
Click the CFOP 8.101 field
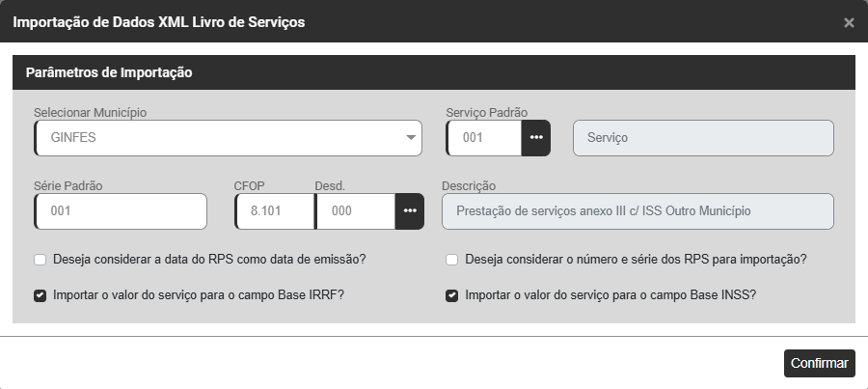pyautogui.click(x=275, y=211)
